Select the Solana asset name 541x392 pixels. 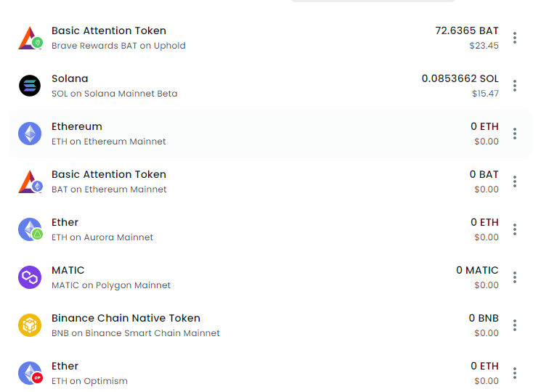click(x=70, y=78)
